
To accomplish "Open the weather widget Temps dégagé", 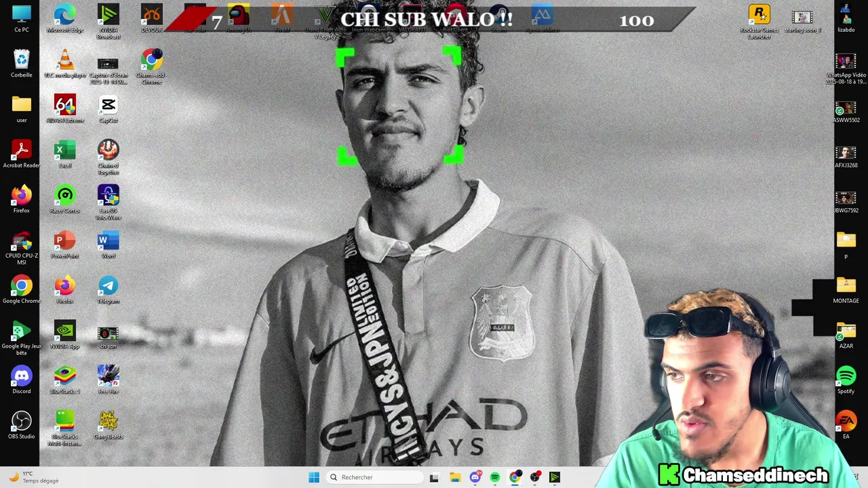I will click(x=33, y=477).
